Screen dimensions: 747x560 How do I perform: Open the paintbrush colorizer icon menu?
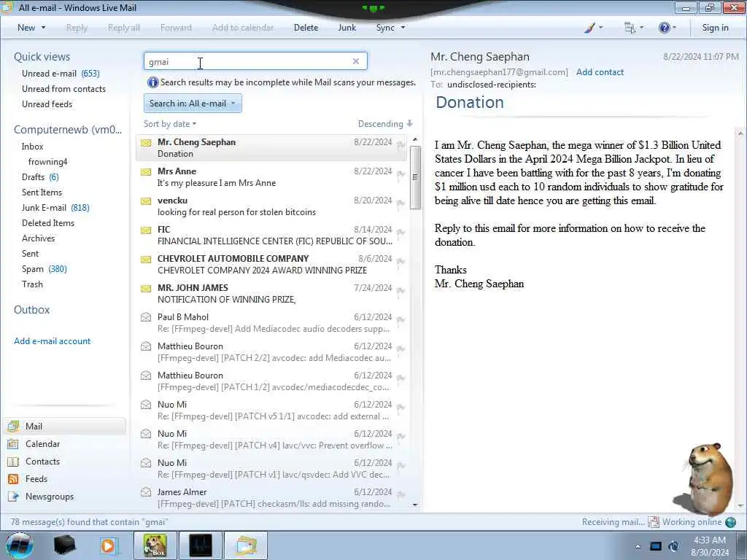(593, 28)
